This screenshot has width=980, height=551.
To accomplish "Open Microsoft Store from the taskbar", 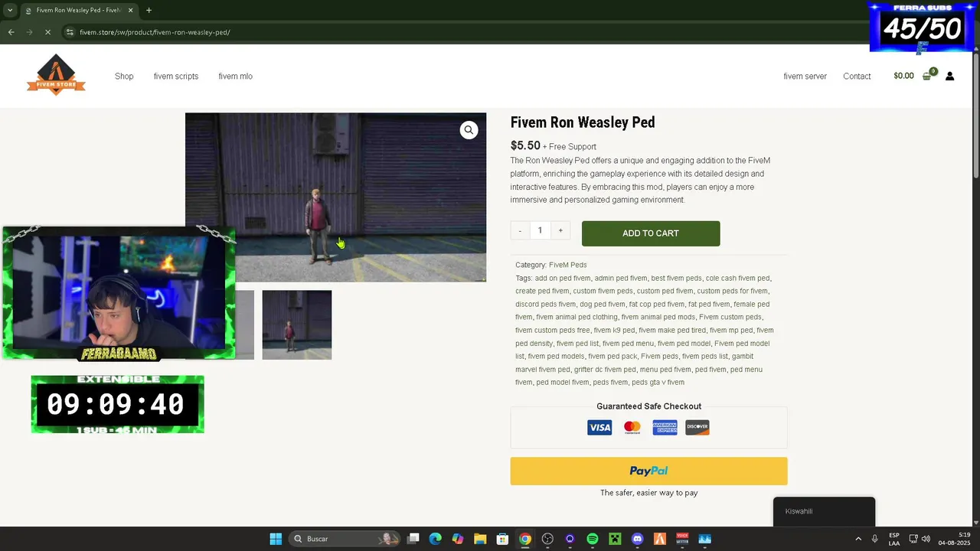I will (502, 539).
